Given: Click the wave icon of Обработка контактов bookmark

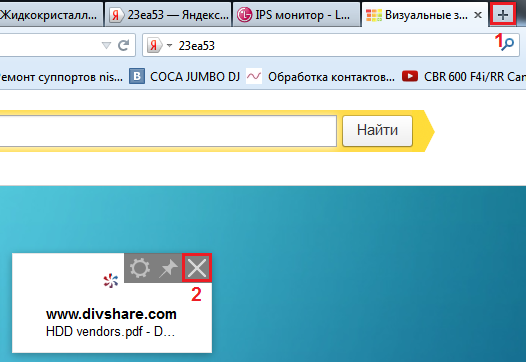Looking at the screenshot, I should coord(254,76).
